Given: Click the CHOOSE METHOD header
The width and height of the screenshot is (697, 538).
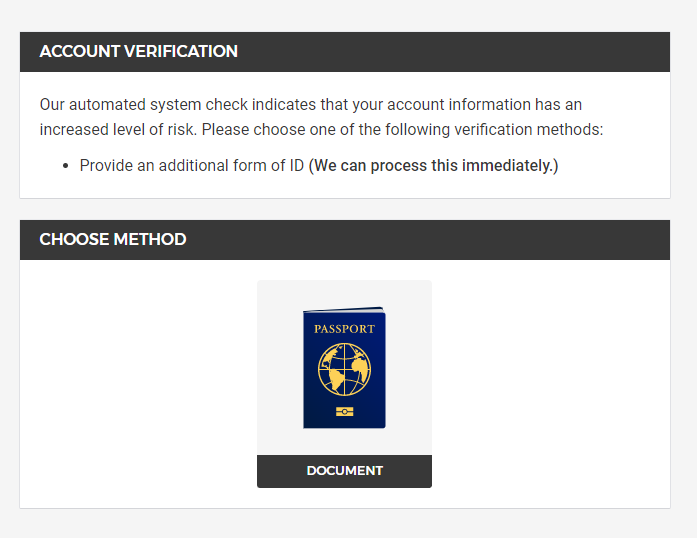Looking at the screenshot, I should coord(113,240).
